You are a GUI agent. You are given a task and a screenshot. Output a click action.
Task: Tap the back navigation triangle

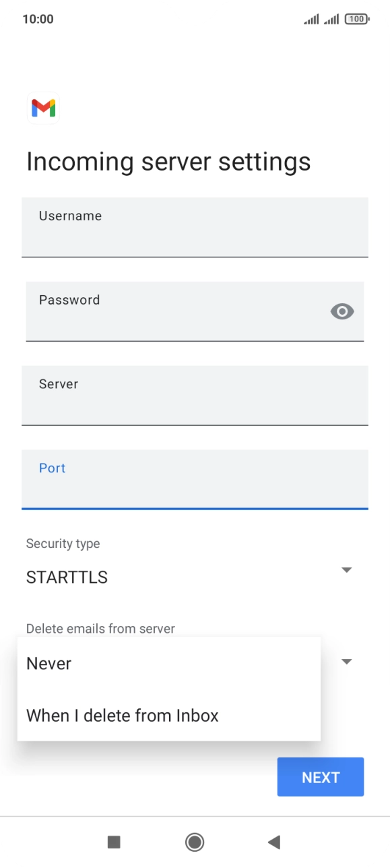274,842
